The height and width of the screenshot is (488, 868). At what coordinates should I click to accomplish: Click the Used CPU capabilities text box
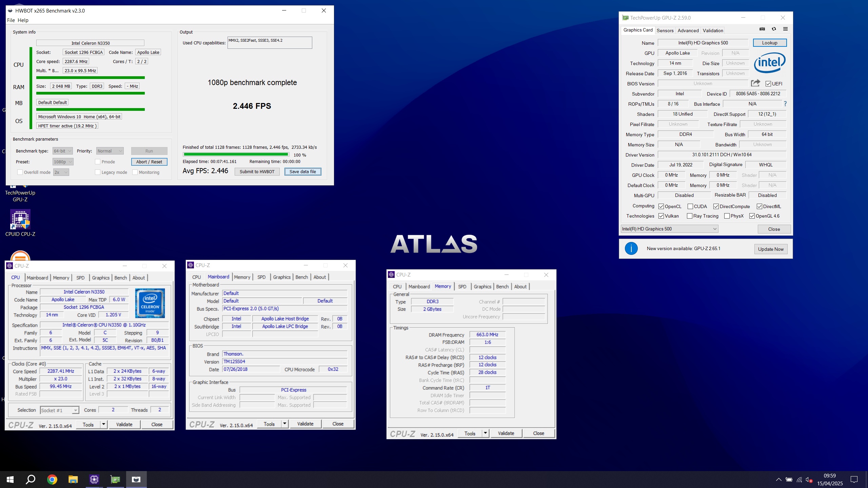click(270, 43)
